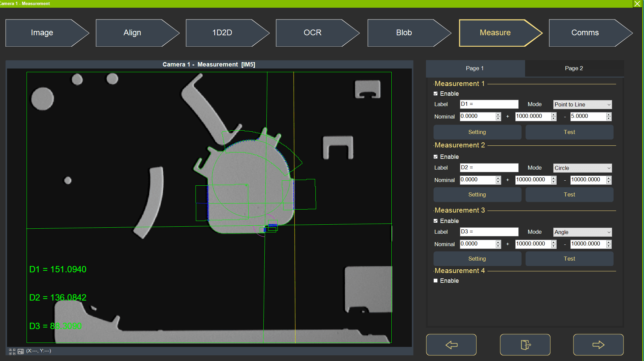The height and width of the screenshot is (361, 644).
Task: Click Measurement 3 plus tolerance field
Action: [x=533, y=244]
